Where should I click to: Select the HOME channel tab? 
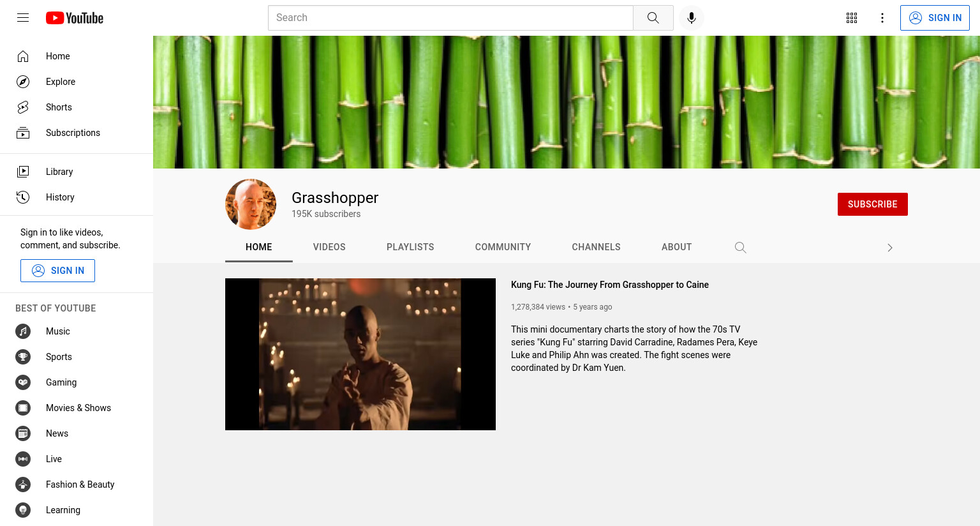[x=259, y=247]
